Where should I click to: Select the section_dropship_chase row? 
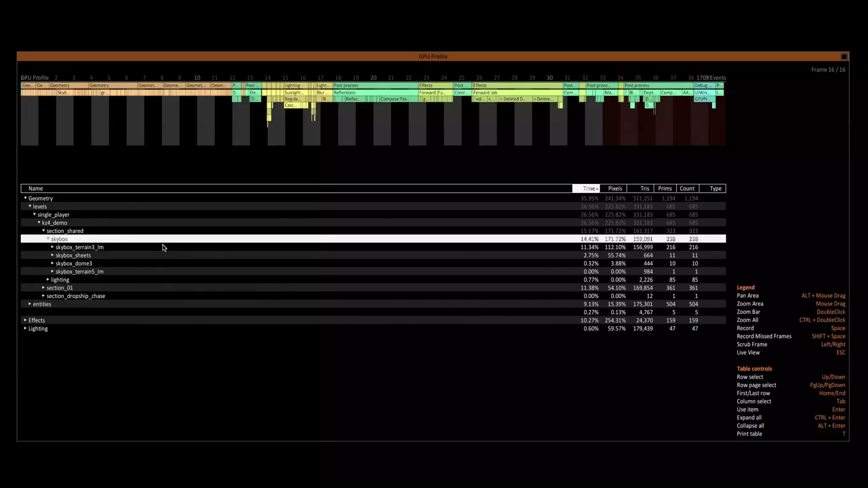[x=76, y=296]
